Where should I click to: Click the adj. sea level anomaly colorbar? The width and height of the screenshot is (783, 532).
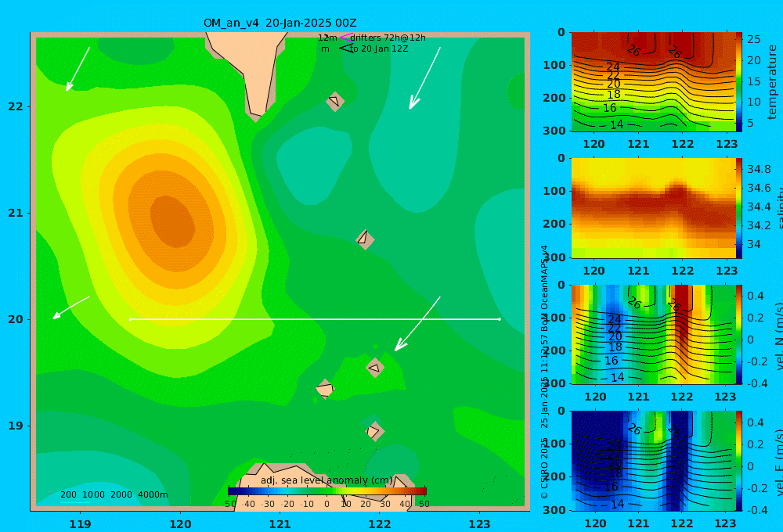pos(327,491)
